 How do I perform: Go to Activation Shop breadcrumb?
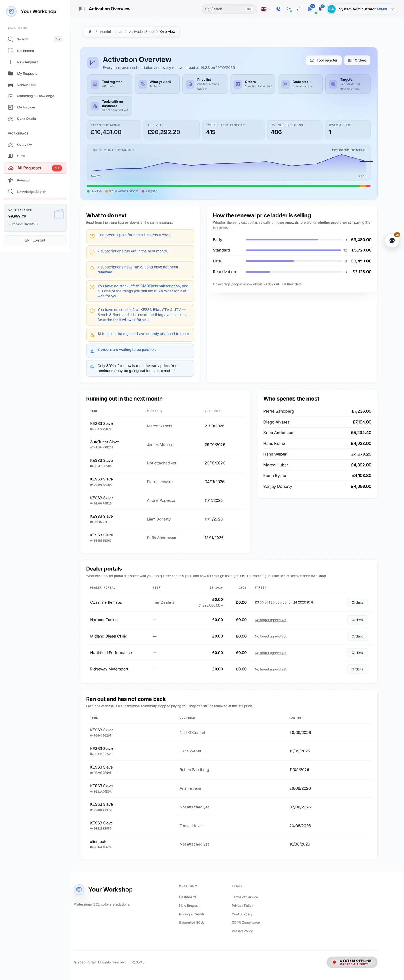141,31
